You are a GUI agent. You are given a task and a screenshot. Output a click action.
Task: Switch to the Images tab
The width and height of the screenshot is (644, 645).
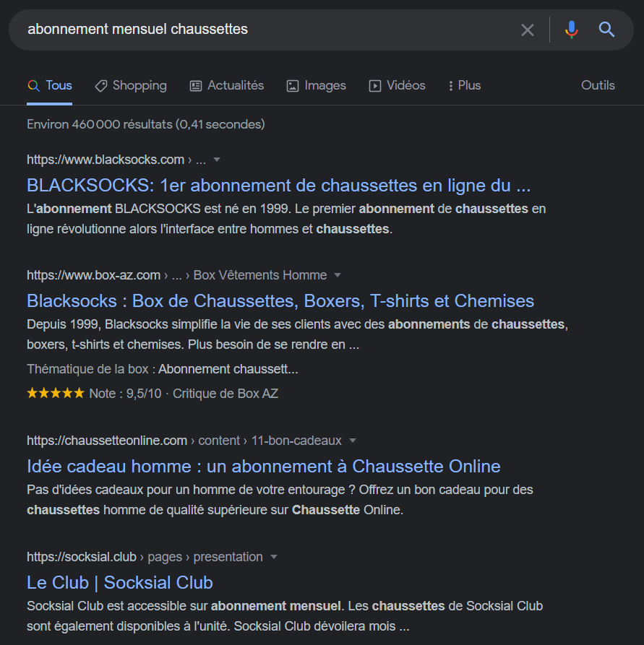coord(317,85)
